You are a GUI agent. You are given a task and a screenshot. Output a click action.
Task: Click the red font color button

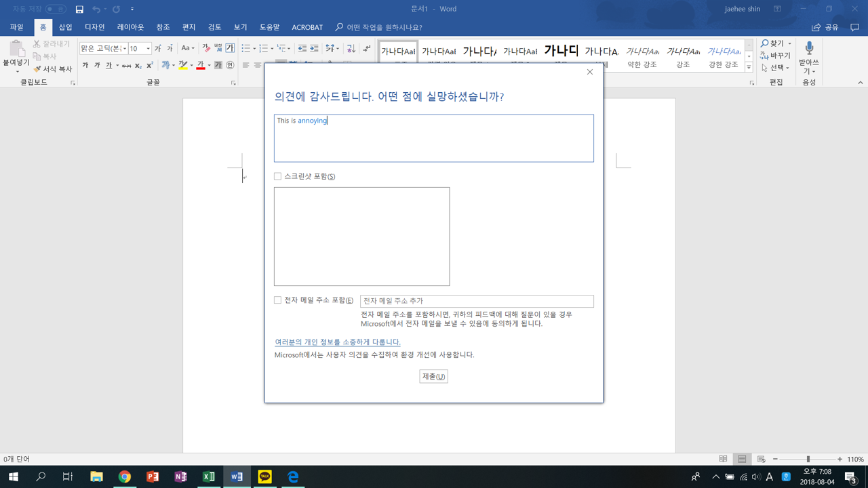[200, 66]
